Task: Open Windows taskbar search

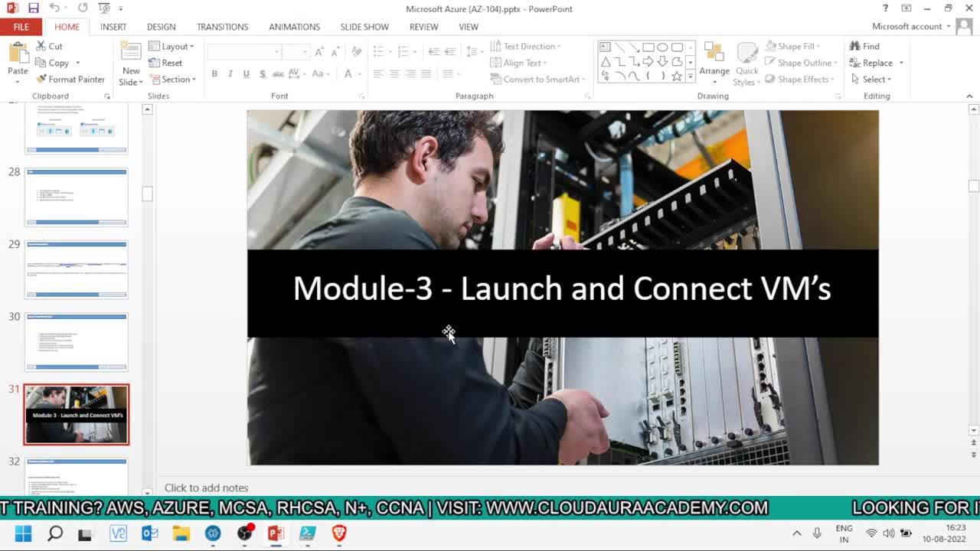Action: pos(55,533)
